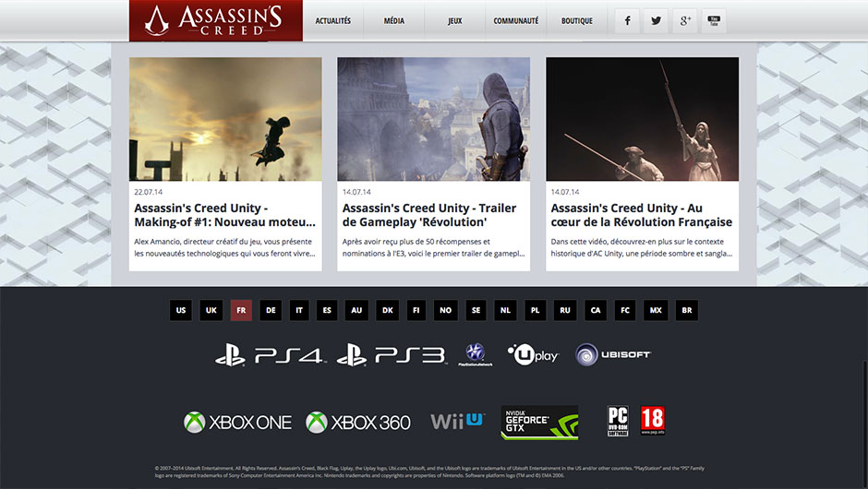
Task: Open article 'Making-of #1: Nouveau moteu...'
Action: (224, 215)
